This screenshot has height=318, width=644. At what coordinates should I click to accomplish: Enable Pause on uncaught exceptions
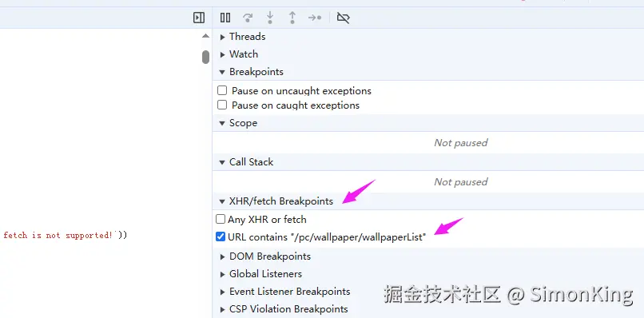pyautogui.click(x=222, y=90)
